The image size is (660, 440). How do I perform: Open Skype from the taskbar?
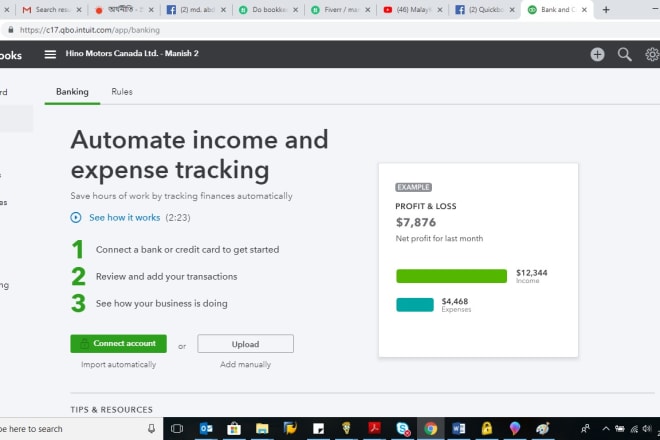click(x=403, y=429)
